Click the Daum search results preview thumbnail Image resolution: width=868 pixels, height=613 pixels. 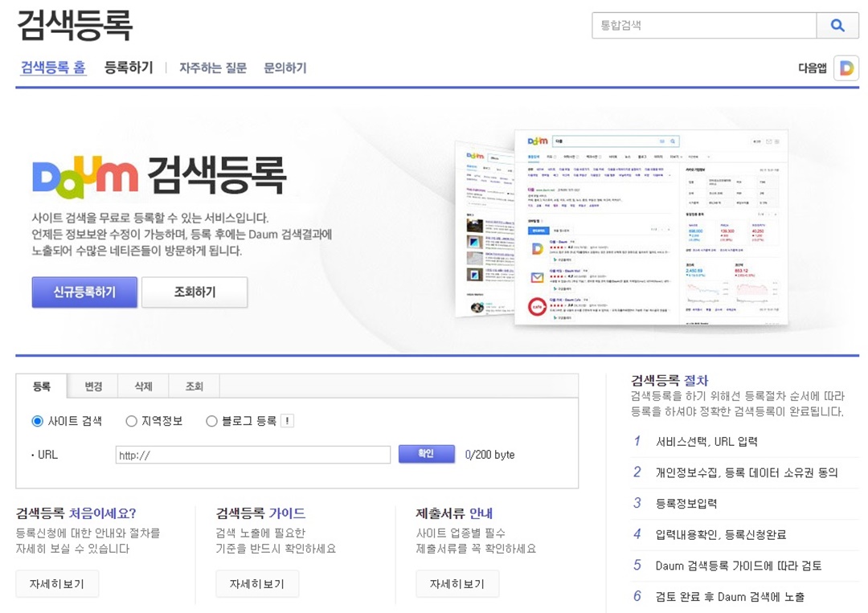tap(643, 225)
